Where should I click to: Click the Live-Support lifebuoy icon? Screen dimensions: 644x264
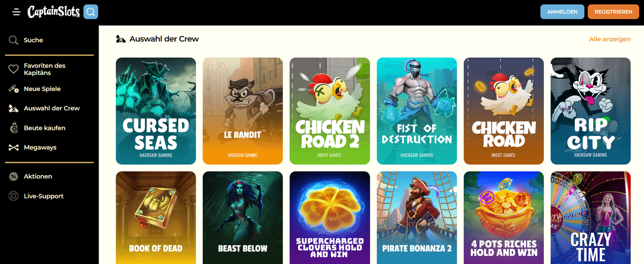click(x=14, y=196)
